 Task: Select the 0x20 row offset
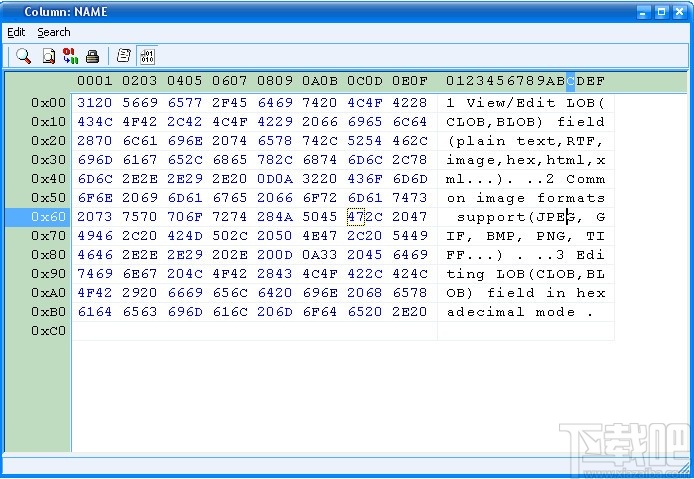(x=48, y=141)
